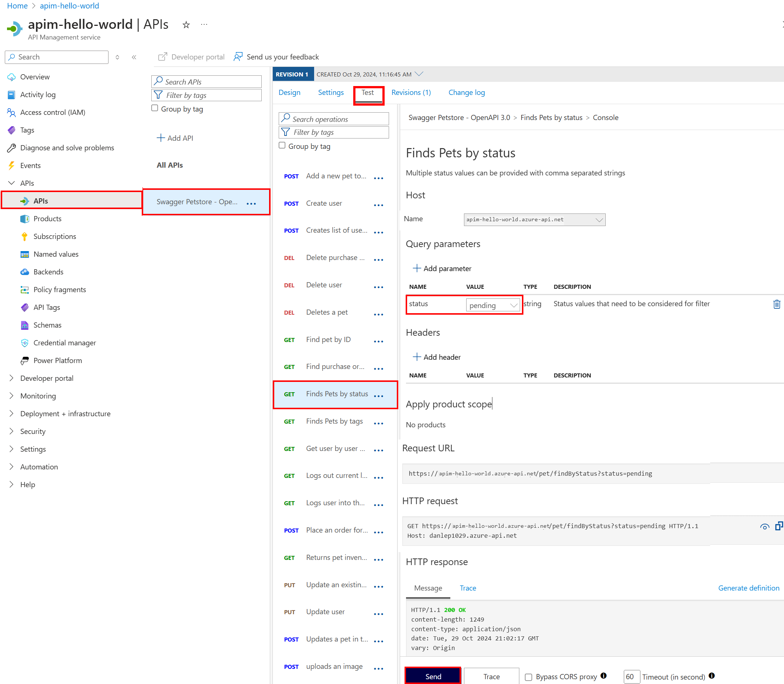Expand the revision dropdown chevron
784x684 pixels.
(419, 74)
